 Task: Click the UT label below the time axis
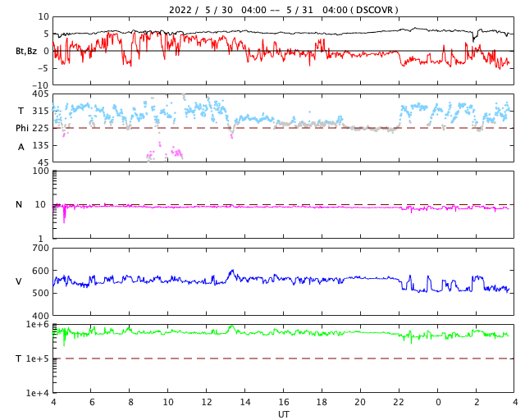(x=283, y=414)
